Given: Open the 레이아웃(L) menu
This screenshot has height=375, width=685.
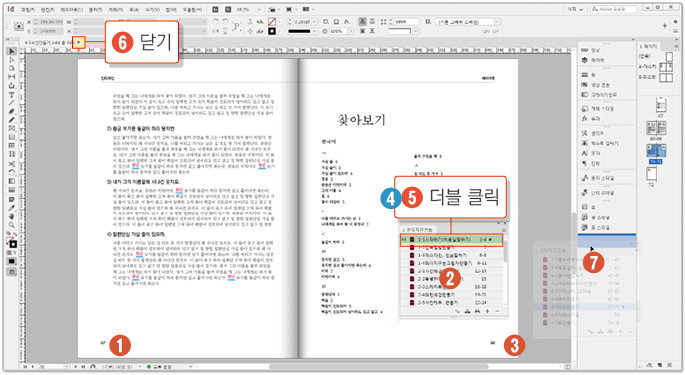Looking at the screenshot, I should 71,9.
